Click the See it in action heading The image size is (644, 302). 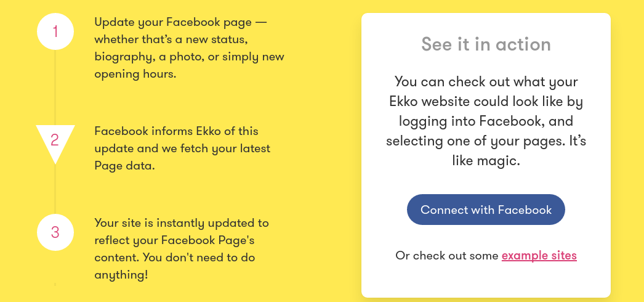tap(486, 44)
